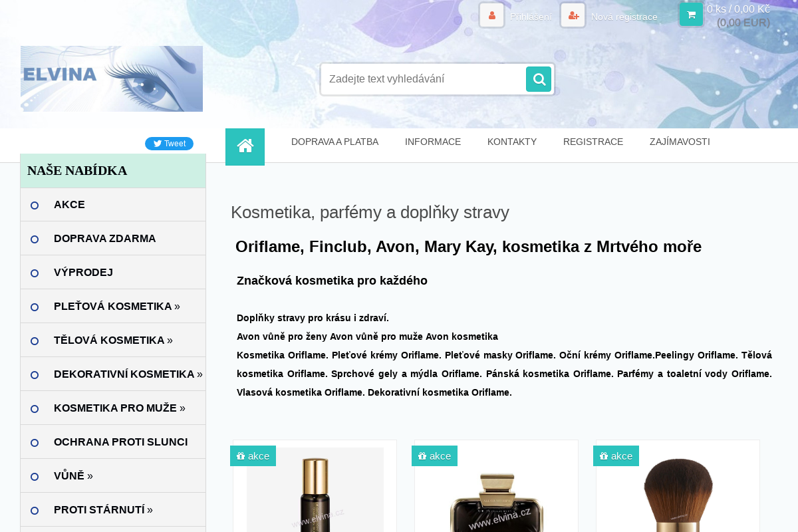This screenshot has height=532, width=798.
Task: Expand the Pleťová kosmetika category
Action: click(117, 306)
